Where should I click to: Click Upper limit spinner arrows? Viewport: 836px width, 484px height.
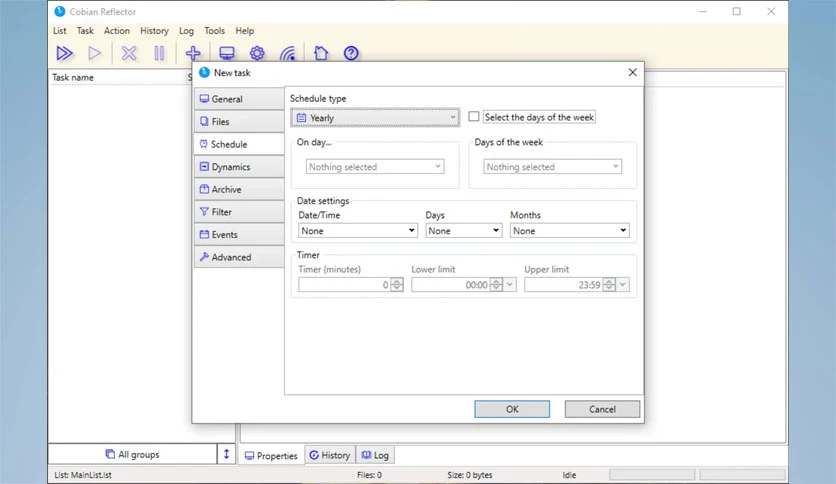pos(609,285)
